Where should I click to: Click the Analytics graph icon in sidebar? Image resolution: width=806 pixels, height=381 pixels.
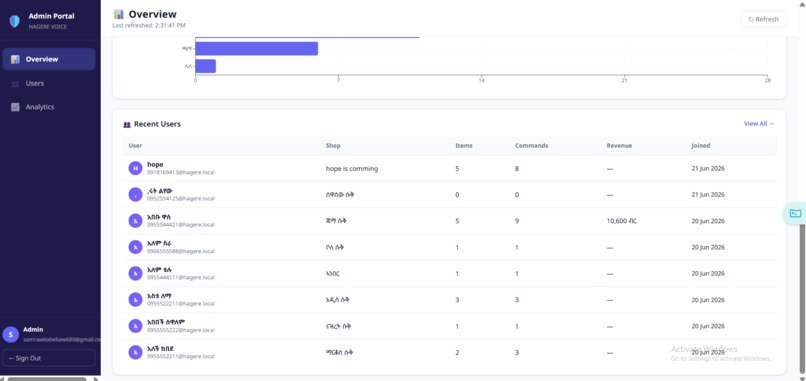click(x=15, y=107)
